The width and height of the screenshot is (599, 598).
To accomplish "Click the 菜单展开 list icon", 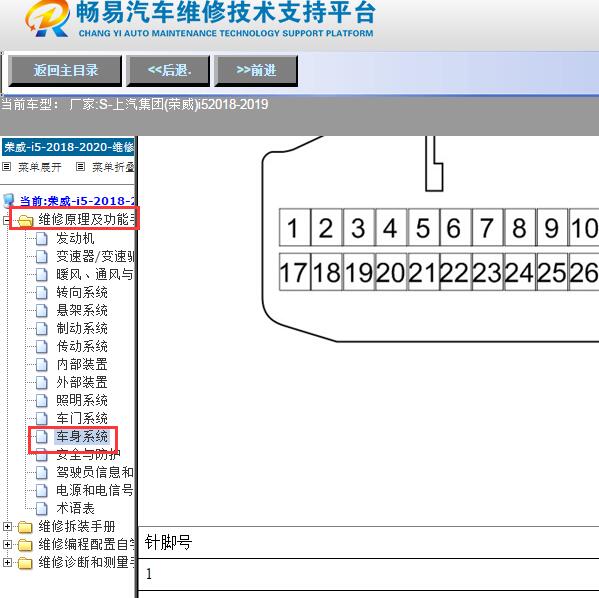I will (6, 167).
